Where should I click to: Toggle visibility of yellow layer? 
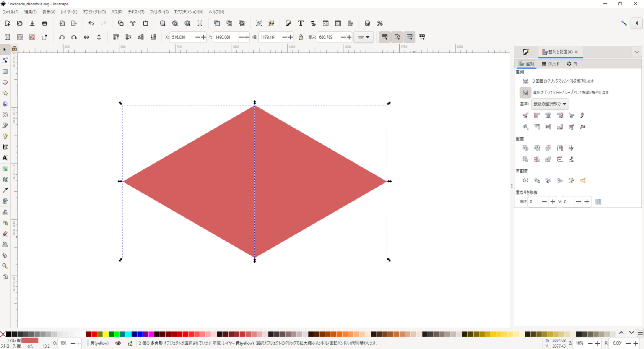(118, 343)
